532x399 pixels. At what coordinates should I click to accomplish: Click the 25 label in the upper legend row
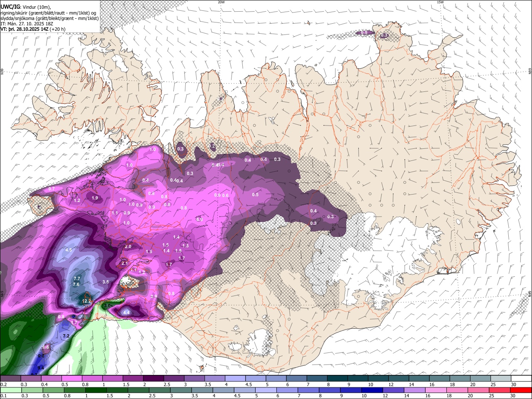(493, 384)
